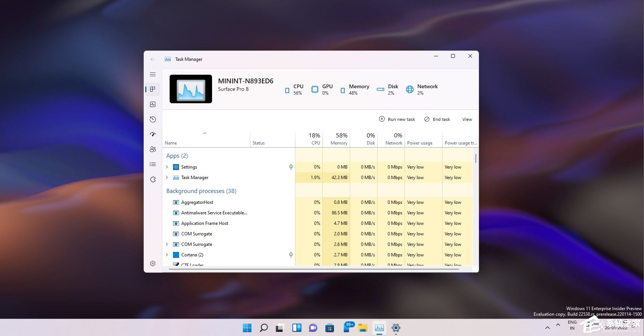Open the hamburger navigation menu
This screenshot has height=336, width=644.
click(153, 74)
